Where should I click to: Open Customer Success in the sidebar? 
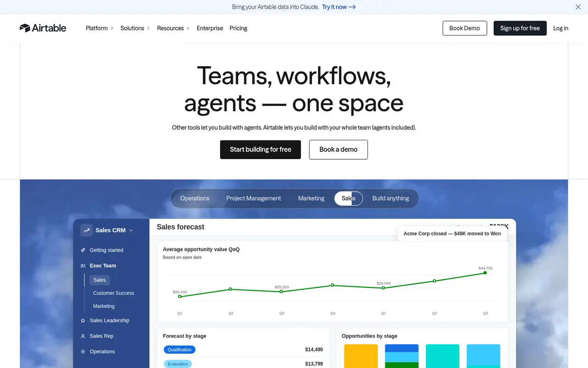pyautogui.click(x=113, y=293)
